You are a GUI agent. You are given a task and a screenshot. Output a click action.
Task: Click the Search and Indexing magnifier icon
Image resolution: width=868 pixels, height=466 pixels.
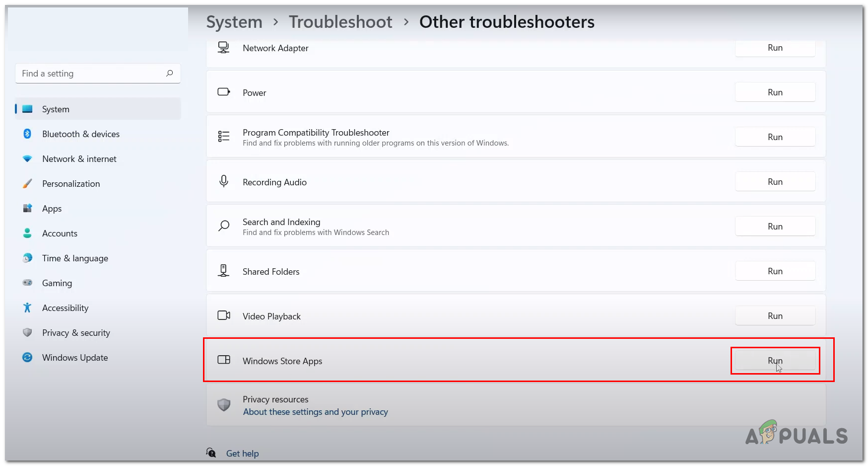[224, 226]
